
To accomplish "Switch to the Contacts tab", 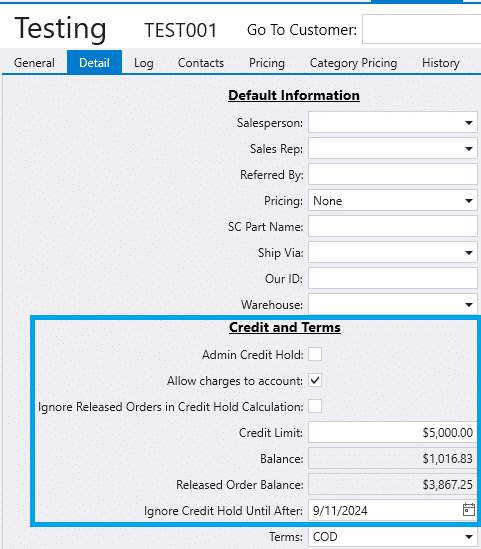I will (x=201, y=63).
